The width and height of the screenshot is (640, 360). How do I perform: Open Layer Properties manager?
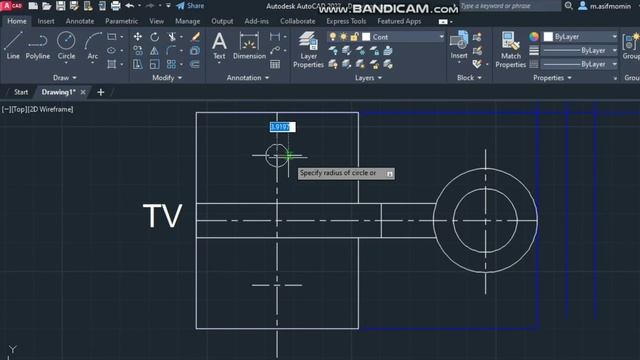tap(308, 49)
